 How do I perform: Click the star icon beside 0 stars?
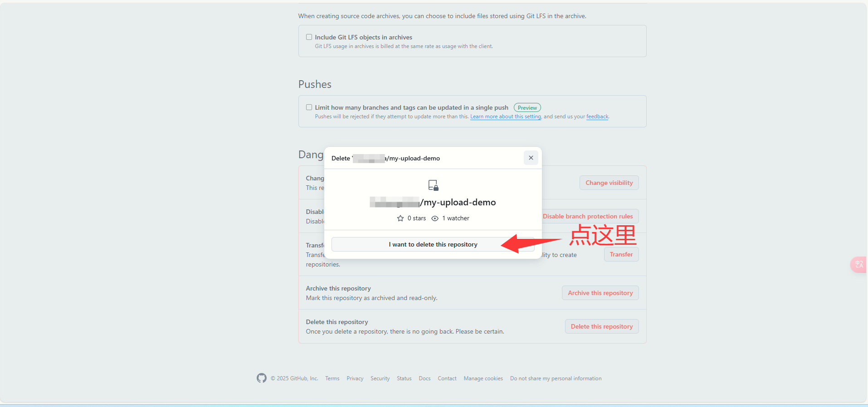tap(400, 218)
